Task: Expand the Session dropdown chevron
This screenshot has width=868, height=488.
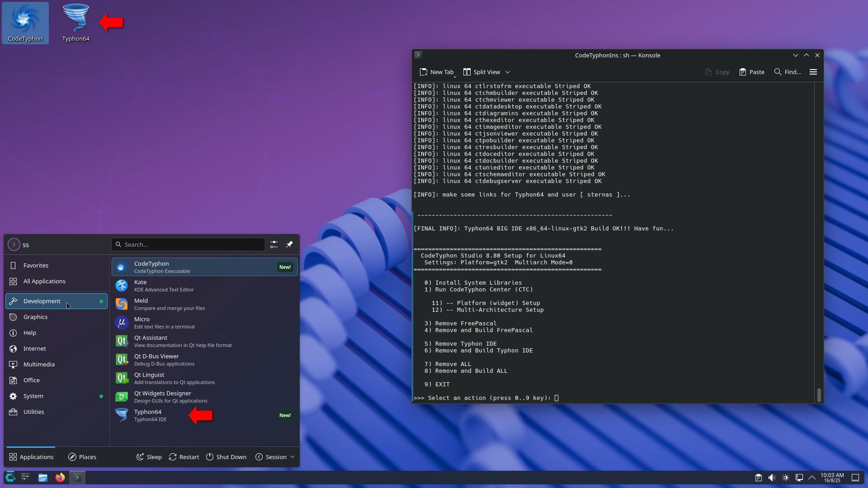Action: tap(292, 457)
